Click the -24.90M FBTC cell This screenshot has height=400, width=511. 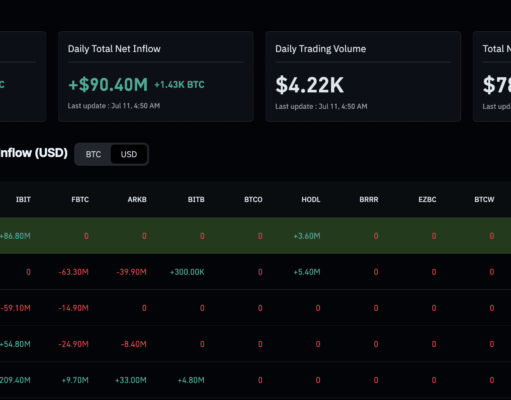point(74,344)
